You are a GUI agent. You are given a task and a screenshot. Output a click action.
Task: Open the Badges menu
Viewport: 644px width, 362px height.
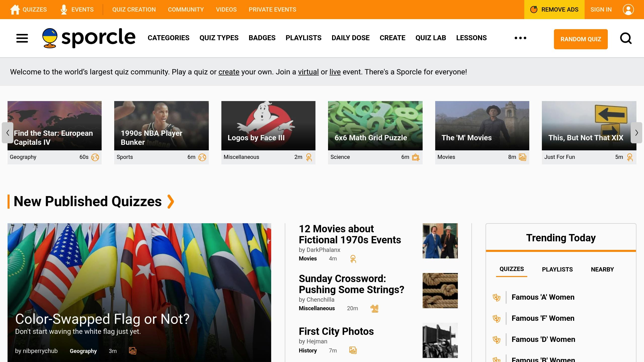[x=262, y=38]
